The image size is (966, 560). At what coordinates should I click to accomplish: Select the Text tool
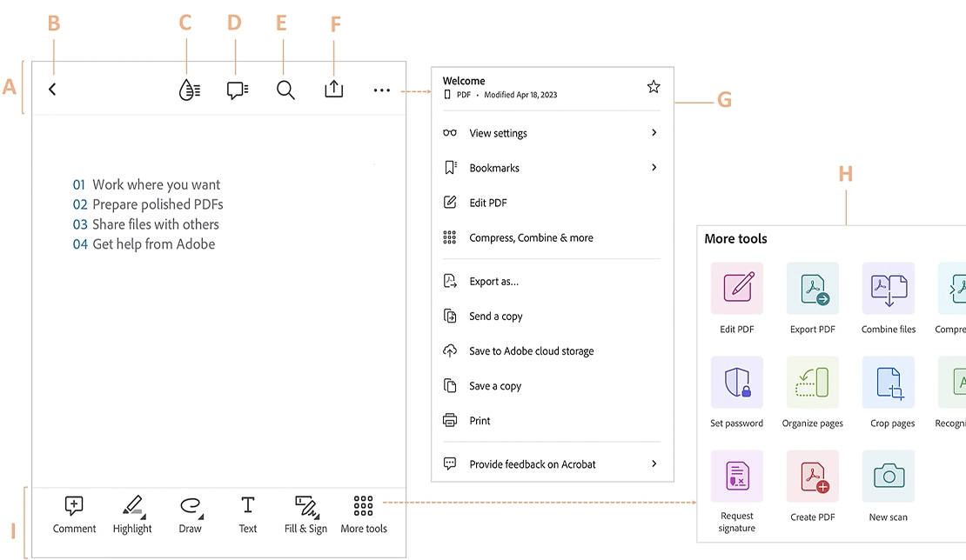247,511
